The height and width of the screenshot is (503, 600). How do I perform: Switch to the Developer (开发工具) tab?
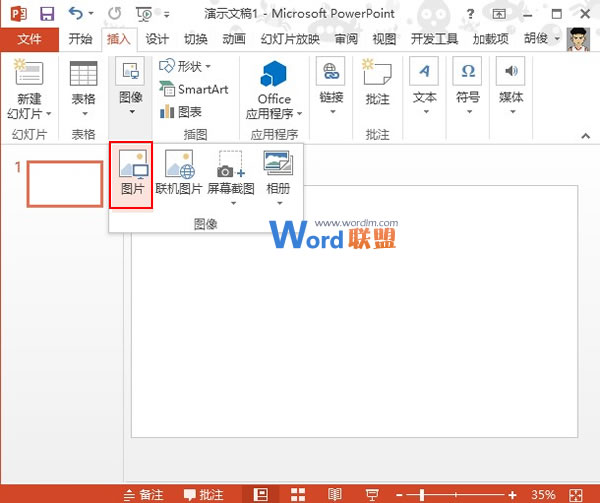tap(434, 39)
